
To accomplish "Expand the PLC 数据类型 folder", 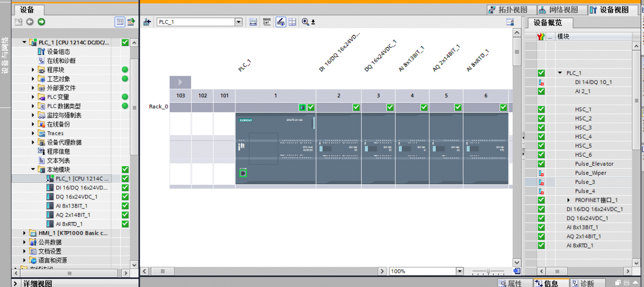I will (33, 106).
